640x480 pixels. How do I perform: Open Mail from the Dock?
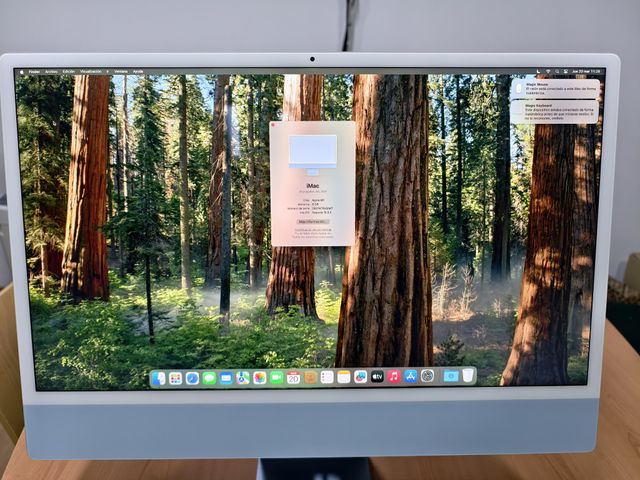226,378
